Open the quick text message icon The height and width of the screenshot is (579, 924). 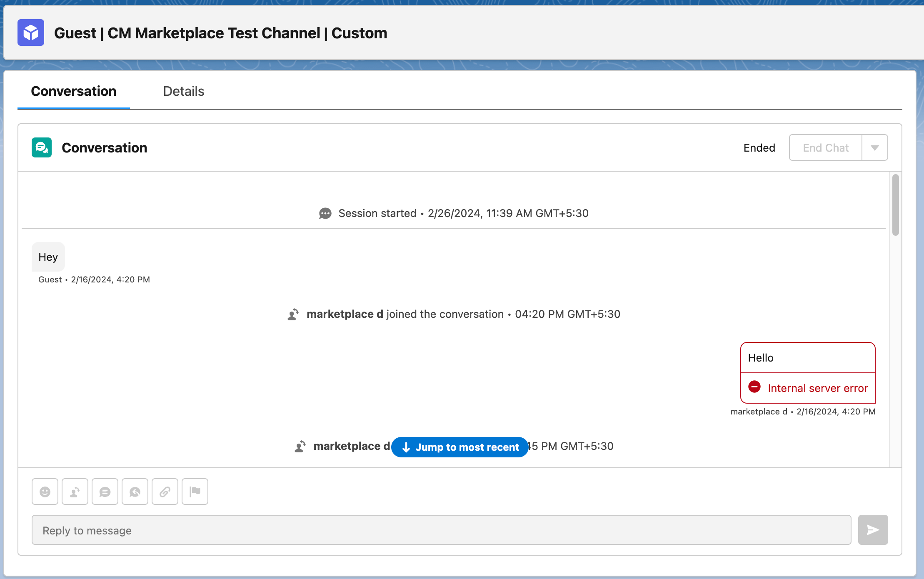[x=105, y=492]
